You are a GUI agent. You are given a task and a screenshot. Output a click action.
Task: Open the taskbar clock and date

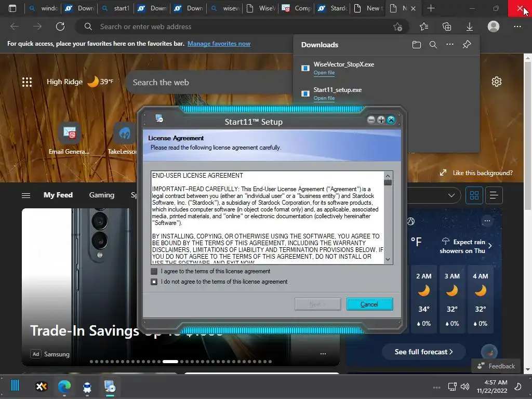click(491, 387)
